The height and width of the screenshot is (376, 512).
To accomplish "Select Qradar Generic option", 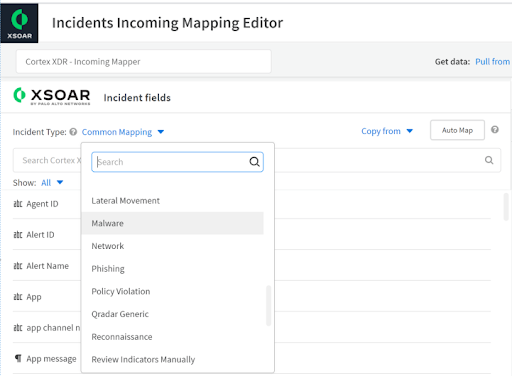I will (172, 314).
